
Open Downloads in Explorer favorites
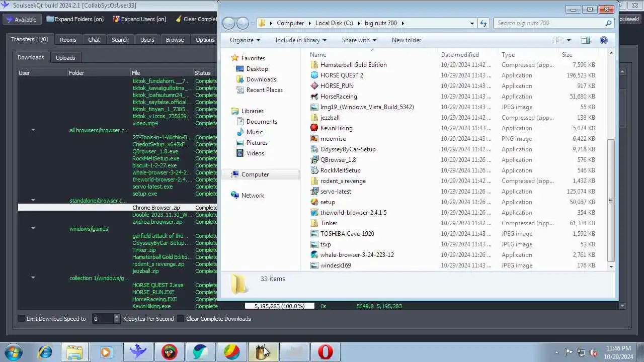(x=261, y=79)
